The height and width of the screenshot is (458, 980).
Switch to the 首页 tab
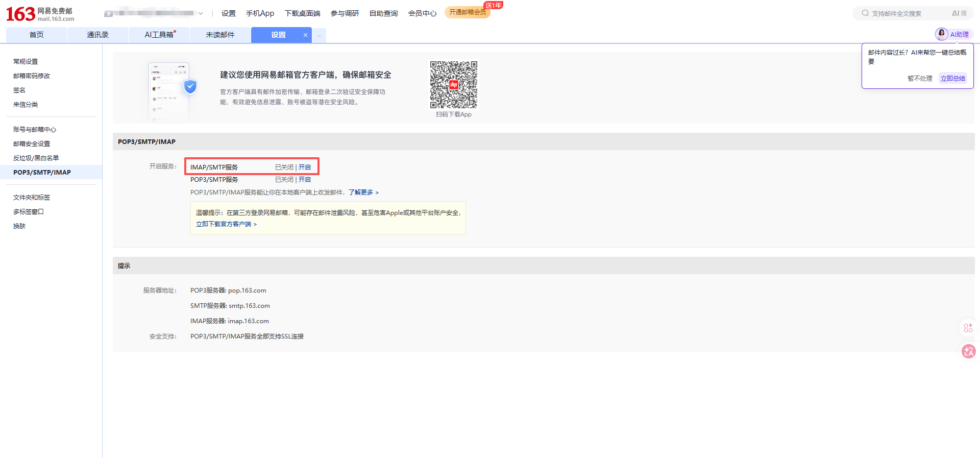tap(36, 35)
